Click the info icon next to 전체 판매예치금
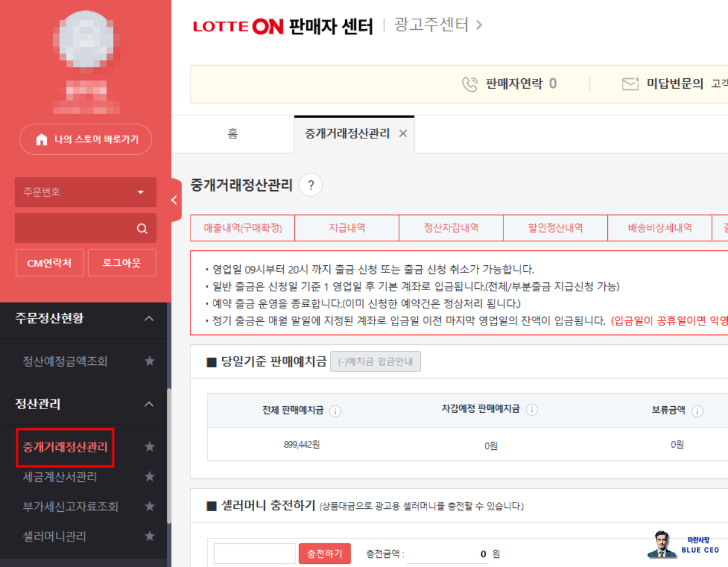 coord(338,410)
